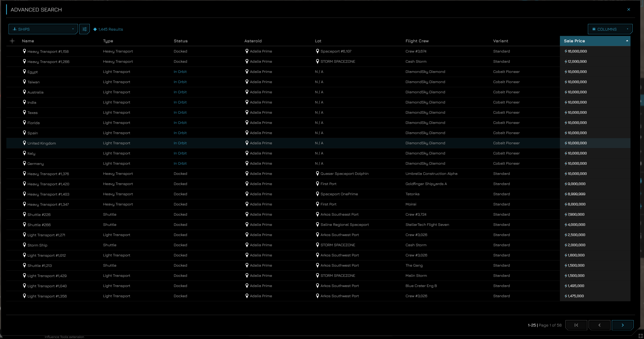Sort by the Asteroid column header
Image resolution: width=644 pixels, height=339 pixels.
tap(253, 41)
